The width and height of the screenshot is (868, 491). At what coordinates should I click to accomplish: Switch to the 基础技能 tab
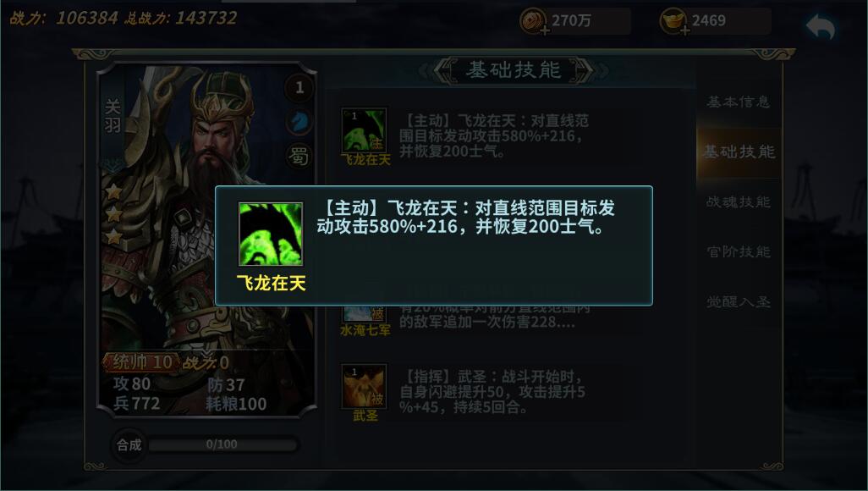pyautogui.click(x=739, y=152)
